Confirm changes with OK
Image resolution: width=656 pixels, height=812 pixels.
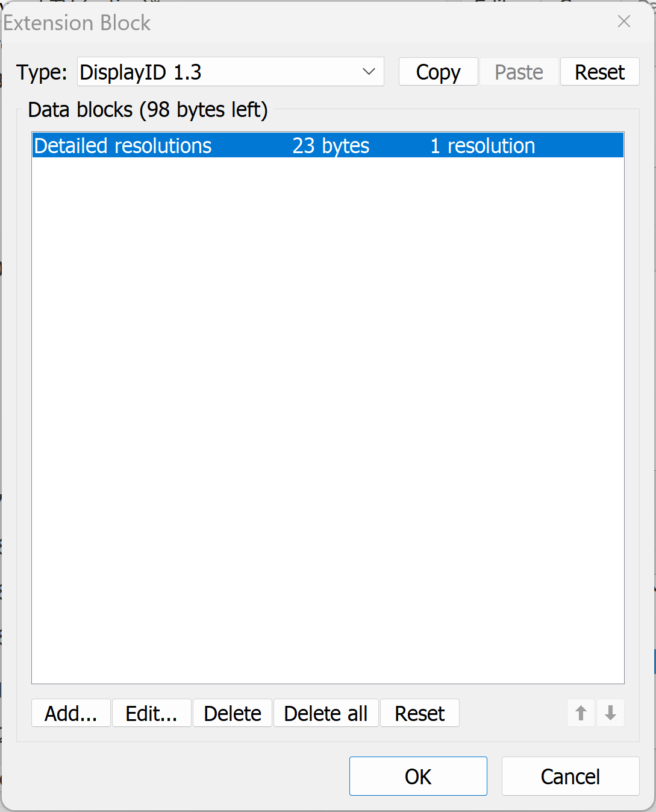(418, 776)
